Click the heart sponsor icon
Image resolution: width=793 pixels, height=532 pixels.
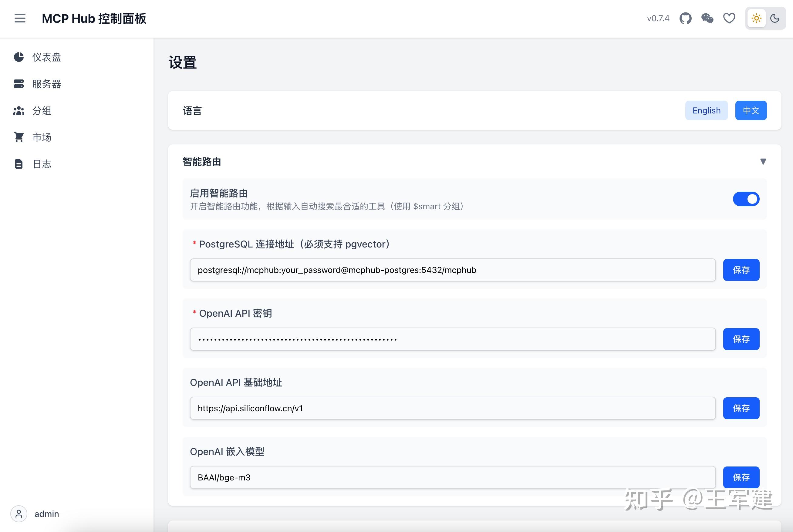point(729,18)
